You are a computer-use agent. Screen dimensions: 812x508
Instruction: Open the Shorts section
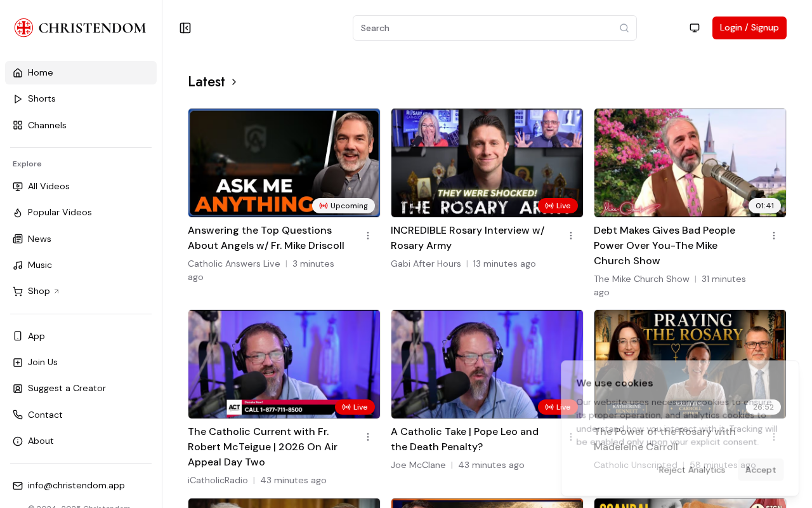tap(81, 99)
